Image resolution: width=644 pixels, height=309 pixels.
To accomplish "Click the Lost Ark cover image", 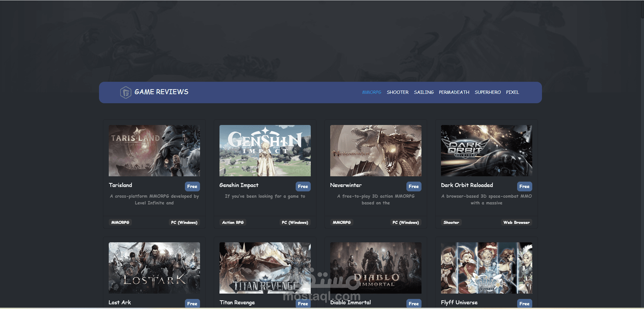I will [154, 267].
